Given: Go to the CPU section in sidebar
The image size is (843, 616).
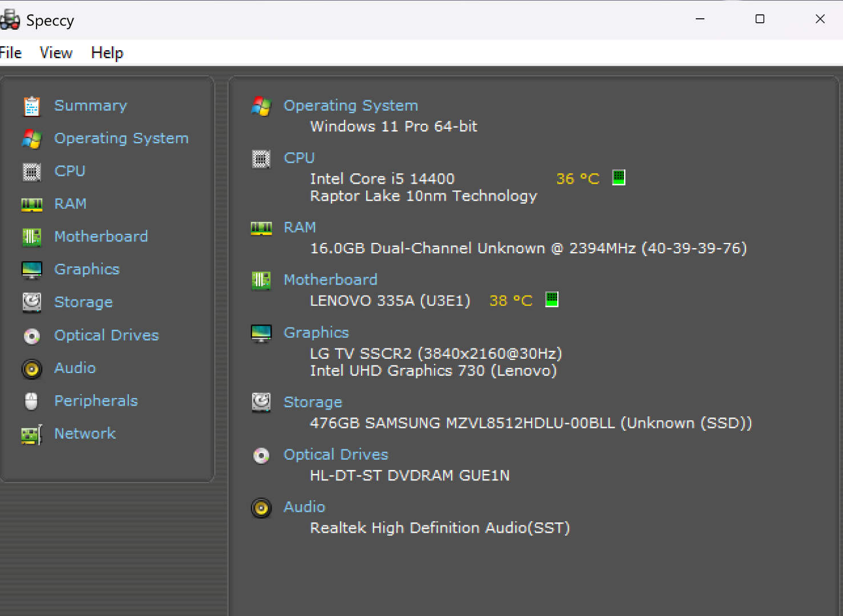Looking at the screenshot, I should [x=70, y=171].
